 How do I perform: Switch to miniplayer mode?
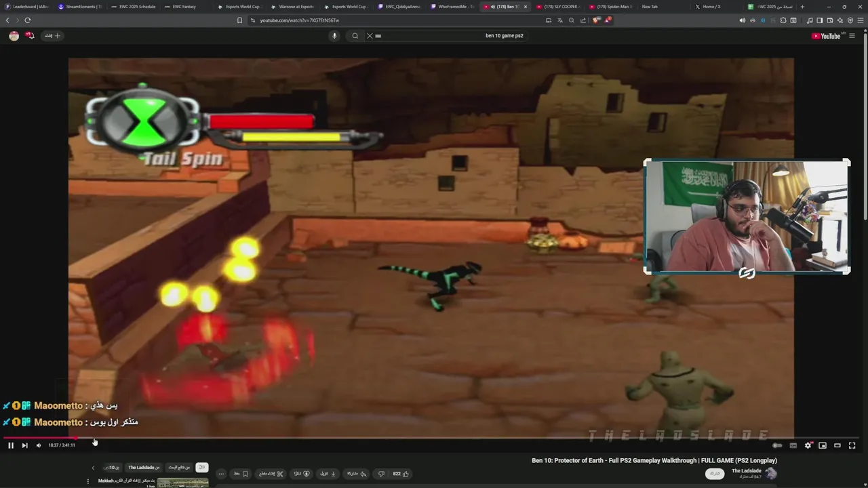pyautogui.click(x=823, y=445)
